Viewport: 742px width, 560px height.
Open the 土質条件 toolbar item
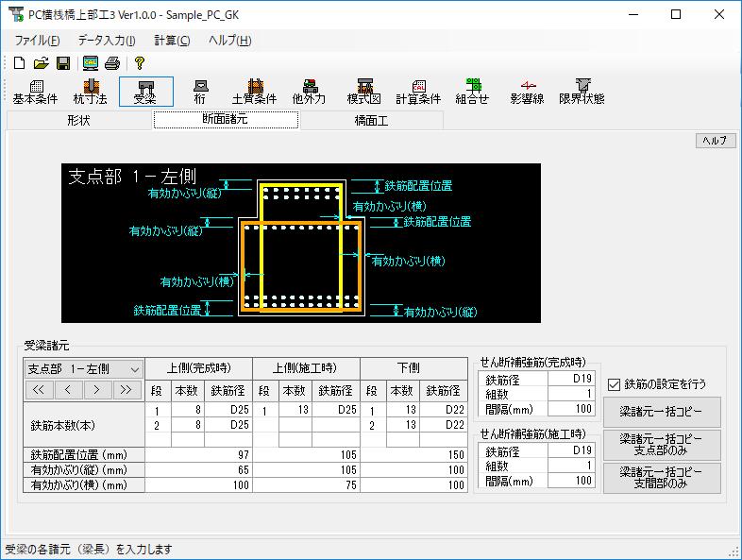pos(255,92)
